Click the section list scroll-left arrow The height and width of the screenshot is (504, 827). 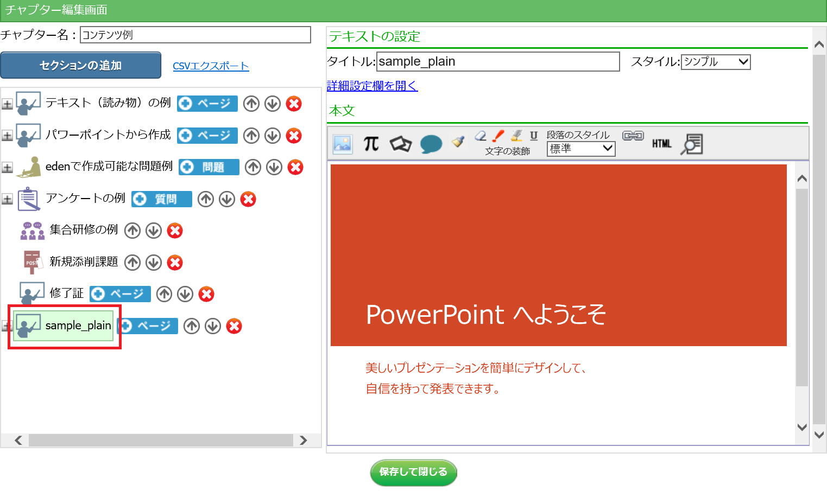tap(18, 440)
